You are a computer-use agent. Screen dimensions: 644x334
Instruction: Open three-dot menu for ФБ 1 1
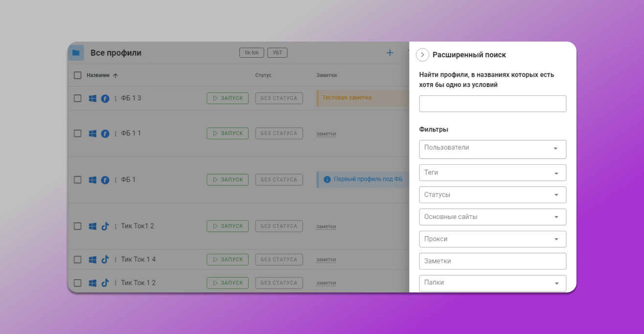click(x=115, y=134)
